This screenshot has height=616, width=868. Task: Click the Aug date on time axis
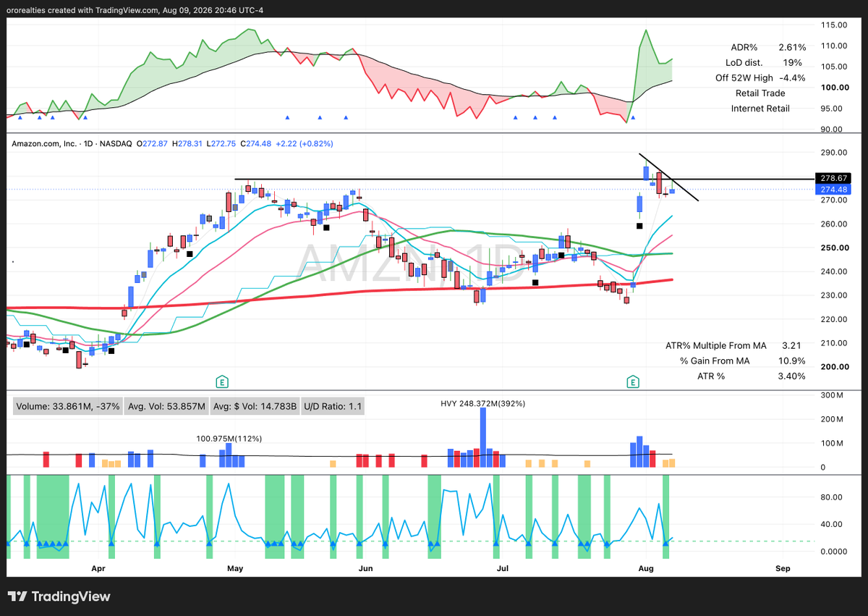coord(647,568)
